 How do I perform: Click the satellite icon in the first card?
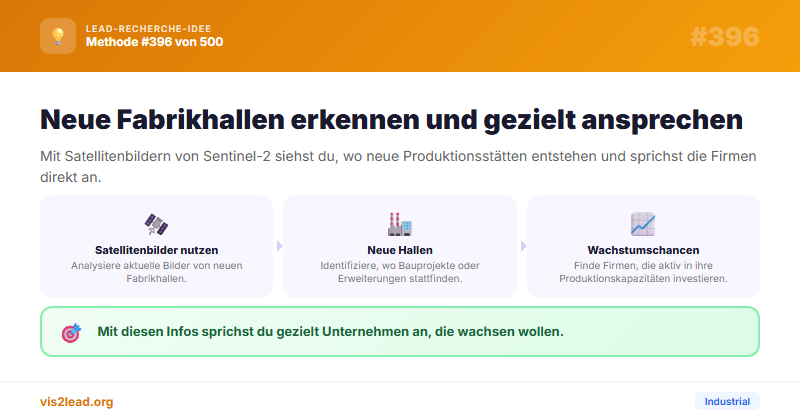pos(156,224)
